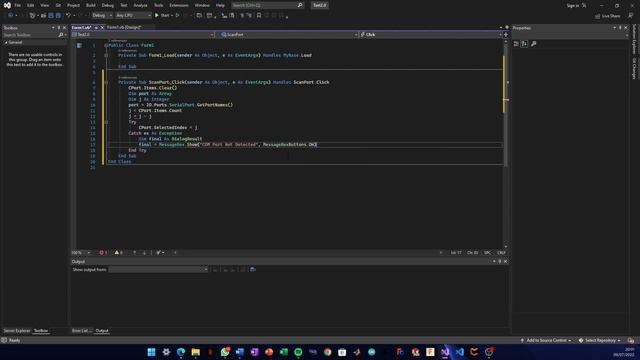Open the File menu
The width and height of the screenshot is (640, 360).
pyautogui.click(x=18, y=5)
